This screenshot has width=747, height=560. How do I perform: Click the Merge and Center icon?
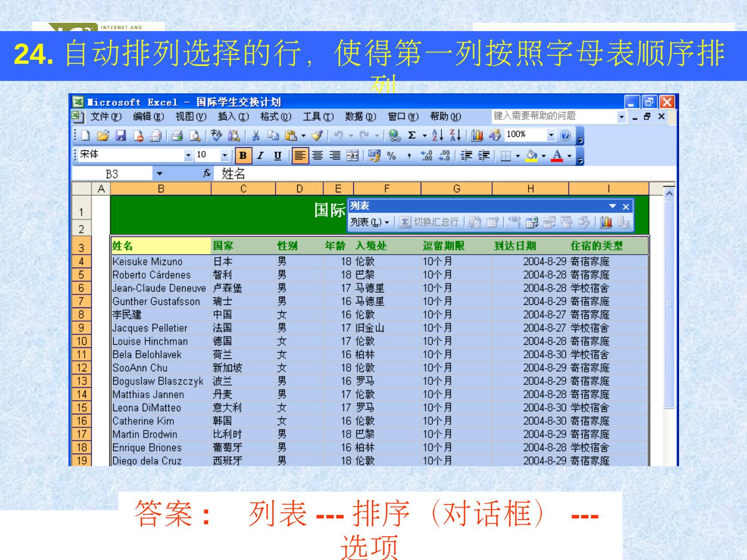[352, 156]
